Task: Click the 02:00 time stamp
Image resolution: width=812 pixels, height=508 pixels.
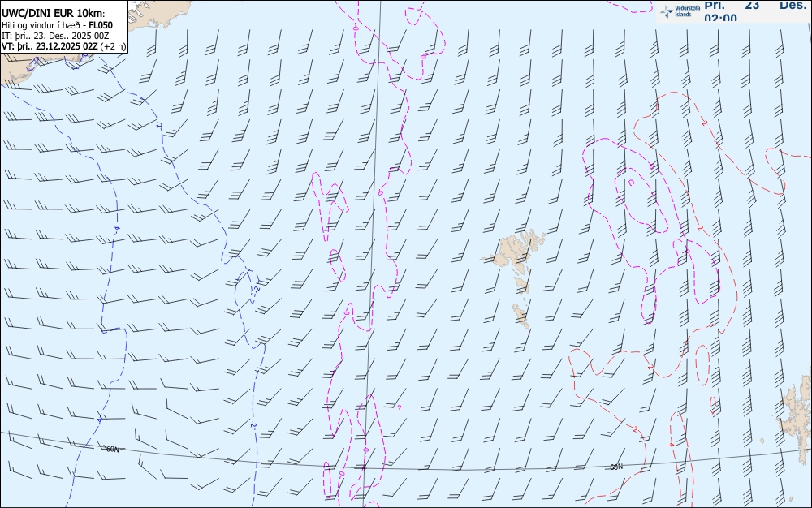Action: click(x=720, y=18)
